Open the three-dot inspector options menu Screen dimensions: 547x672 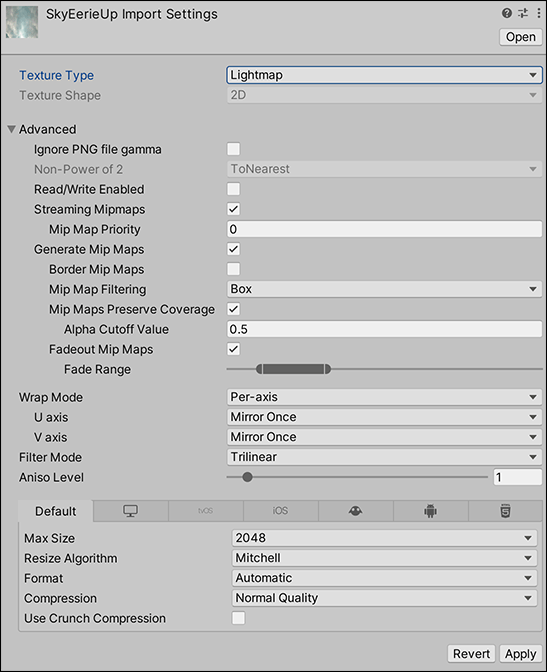(x=538, y=13)
